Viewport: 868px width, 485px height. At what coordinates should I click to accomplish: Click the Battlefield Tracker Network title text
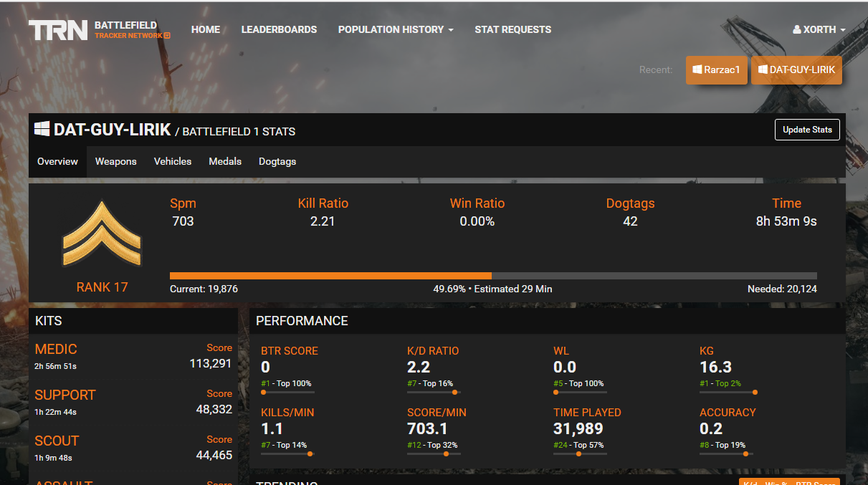point(133,30)
